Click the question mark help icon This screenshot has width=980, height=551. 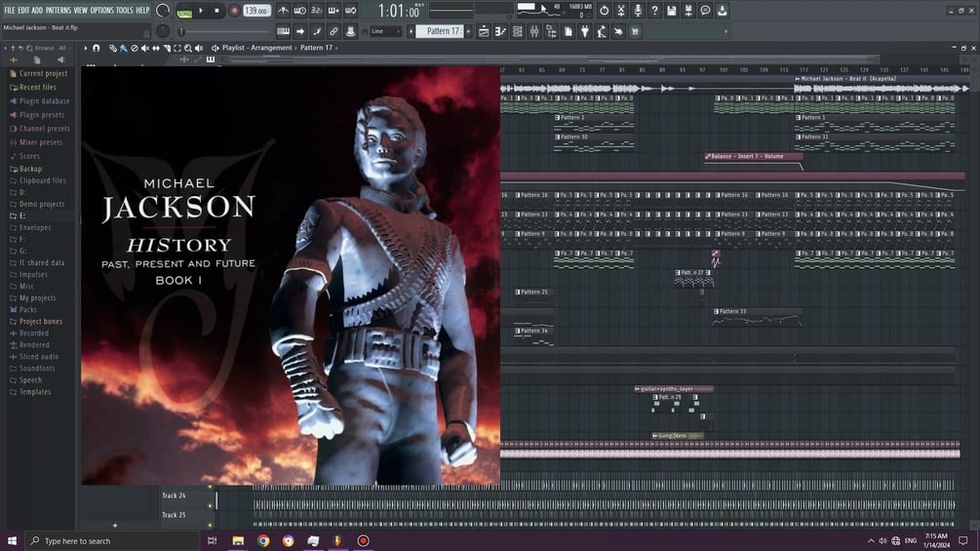click(x=654, y=11)
